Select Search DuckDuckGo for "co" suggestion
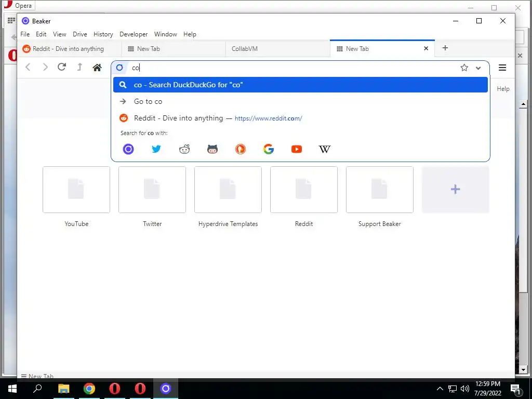The height and width of the screenshot is (399, 532). tap(300, 85)
